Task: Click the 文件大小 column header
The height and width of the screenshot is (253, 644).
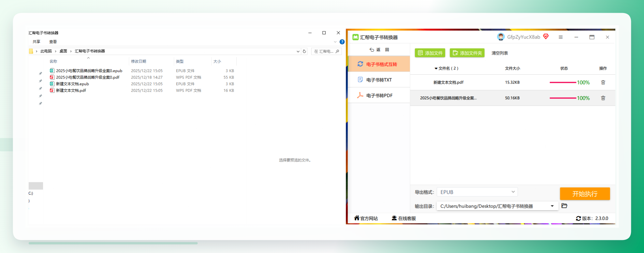Action: point(512,68)
